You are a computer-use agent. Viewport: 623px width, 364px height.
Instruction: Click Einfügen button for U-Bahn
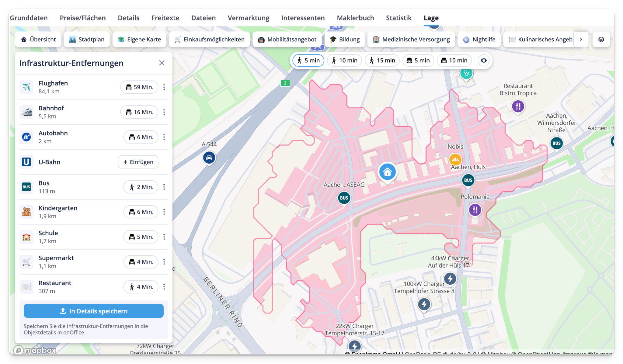pyautogui.click(x=138, y=162)
